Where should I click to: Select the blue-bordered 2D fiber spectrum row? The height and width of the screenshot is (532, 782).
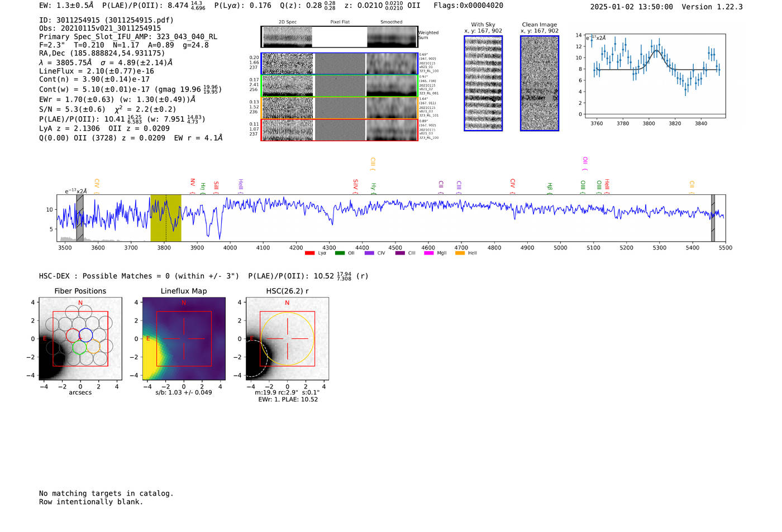click(x=339, y=64)
